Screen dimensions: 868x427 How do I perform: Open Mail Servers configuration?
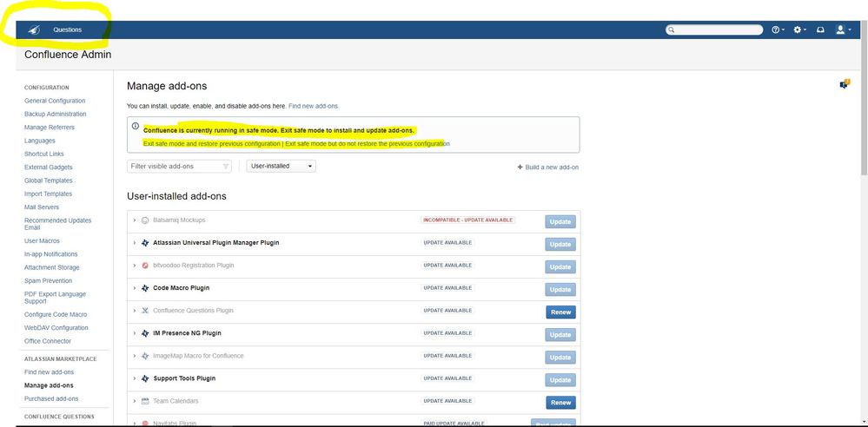pos(42,207)
